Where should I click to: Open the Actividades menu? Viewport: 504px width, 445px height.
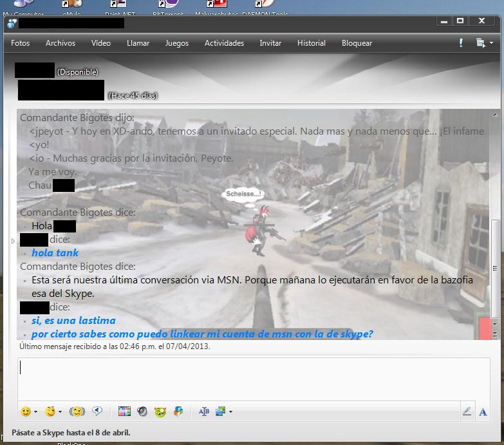(x=225, y=43)
